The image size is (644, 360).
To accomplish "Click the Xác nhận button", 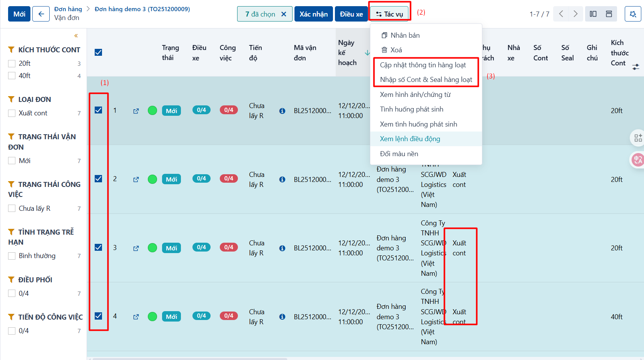I will [314, 14].
